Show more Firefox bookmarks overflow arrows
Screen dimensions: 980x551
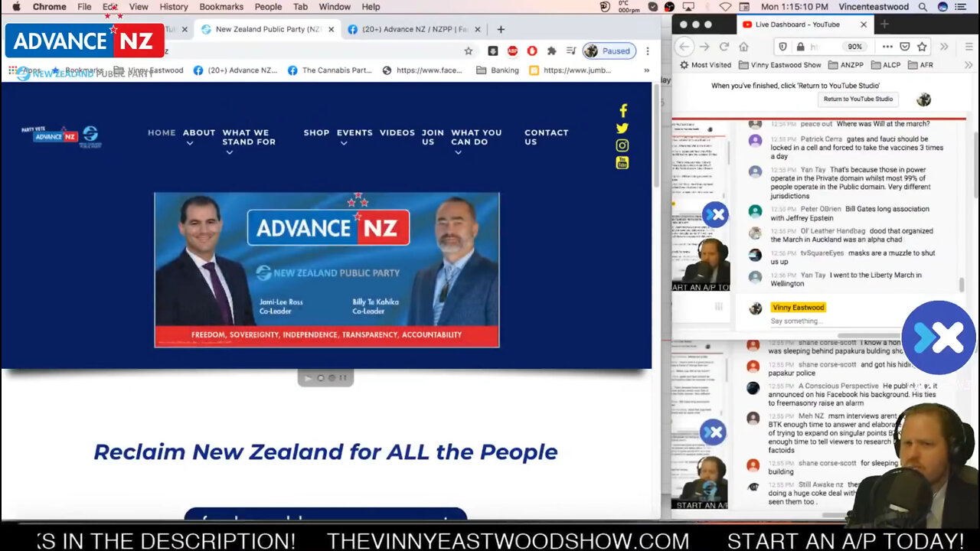(967, 65)
